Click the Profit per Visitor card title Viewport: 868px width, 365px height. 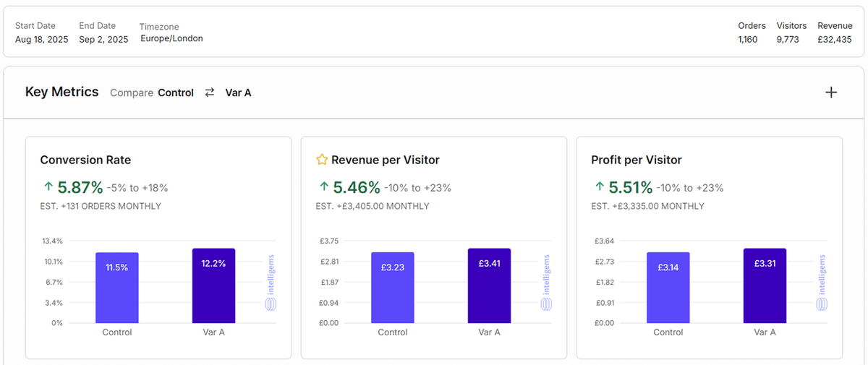point(636,160)
